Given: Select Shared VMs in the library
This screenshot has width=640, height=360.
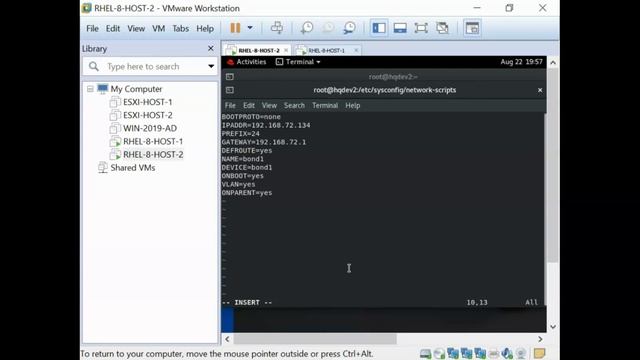Looking at the screenshot, I should click(133, 167).
